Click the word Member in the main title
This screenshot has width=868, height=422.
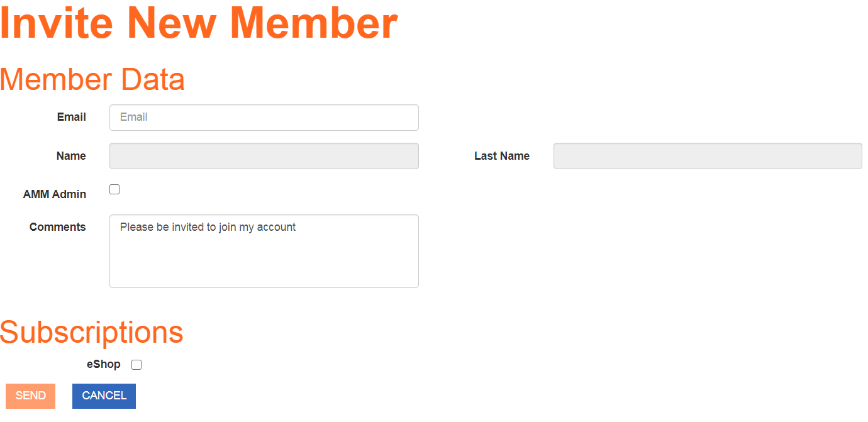313,23
